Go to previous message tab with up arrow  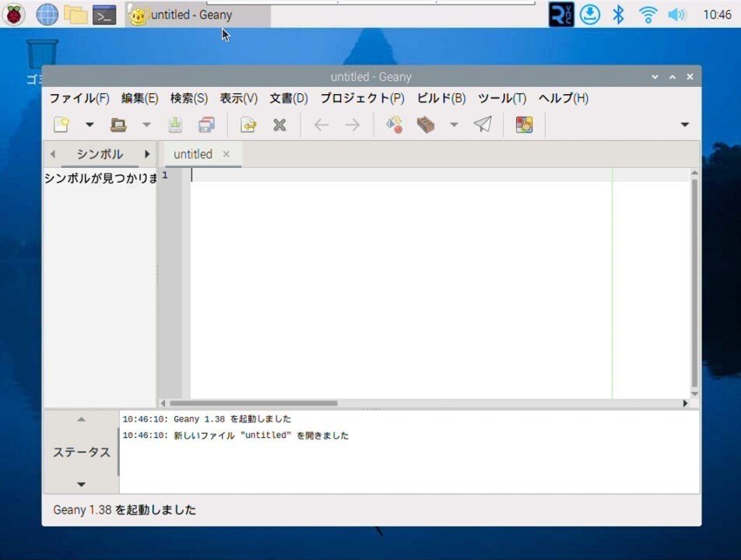pyautogui.click(x=81, y=419)
